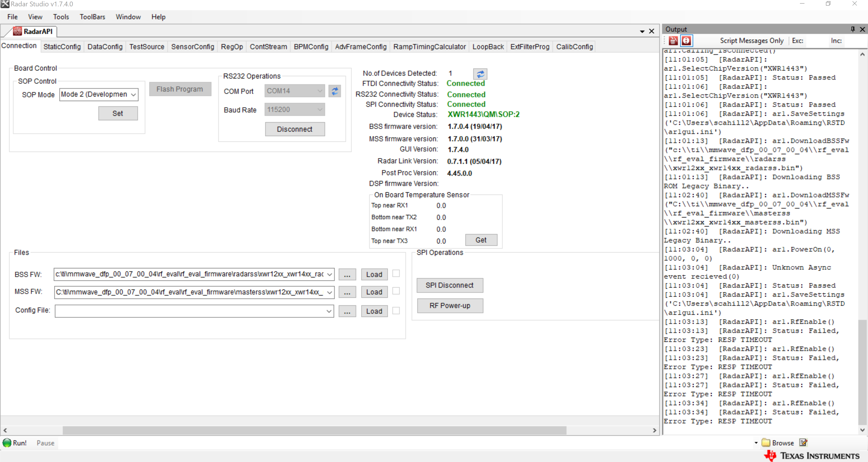Switch to the DataConfig tab
This screenshot has width=868, height=462.
click(x=105, y=47)
